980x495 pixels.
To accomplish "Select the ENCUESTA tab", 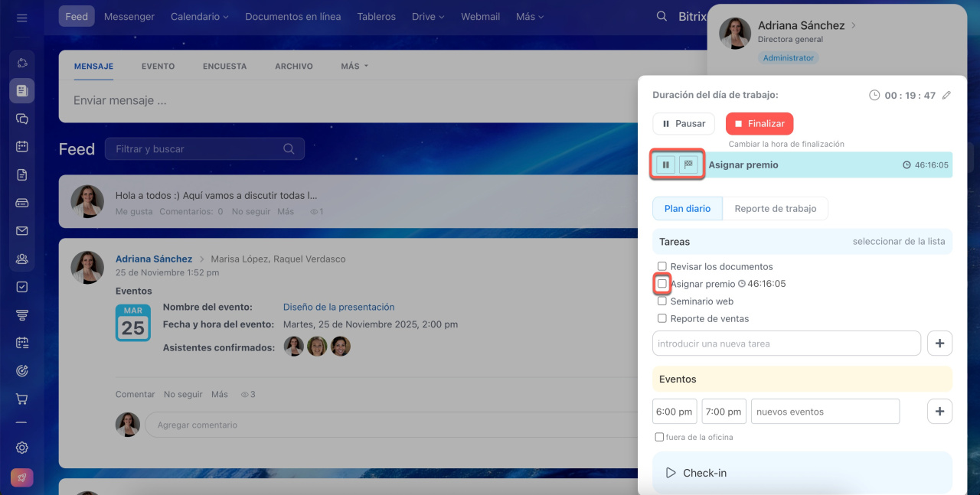I will [x=224, y=67].
